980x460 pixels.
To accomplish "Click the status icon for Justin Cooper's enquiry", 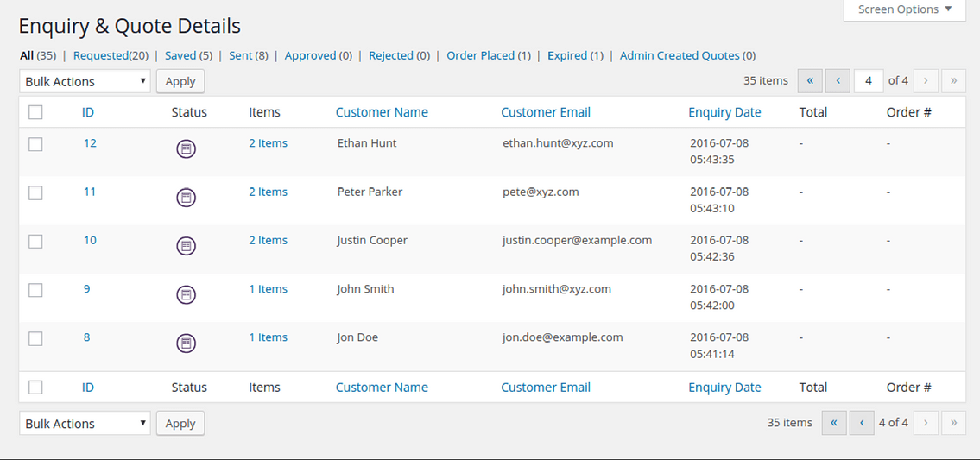I will [186, 246].
